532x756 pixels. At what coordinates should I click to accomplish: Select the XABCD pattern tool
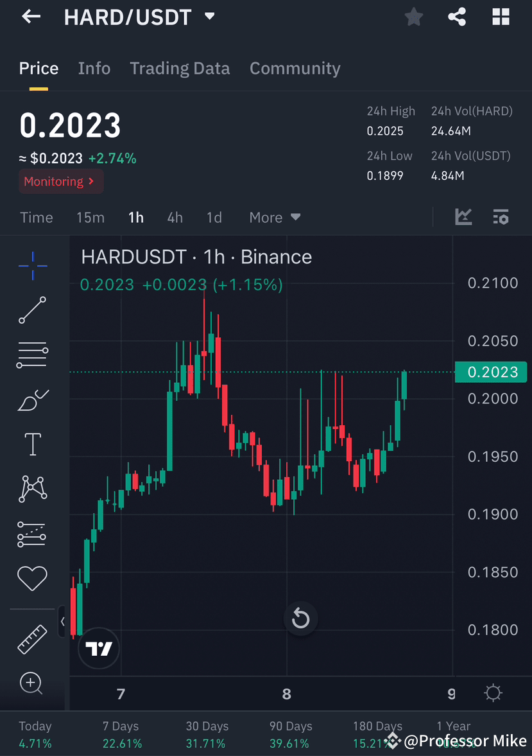[x=32, y=488]
